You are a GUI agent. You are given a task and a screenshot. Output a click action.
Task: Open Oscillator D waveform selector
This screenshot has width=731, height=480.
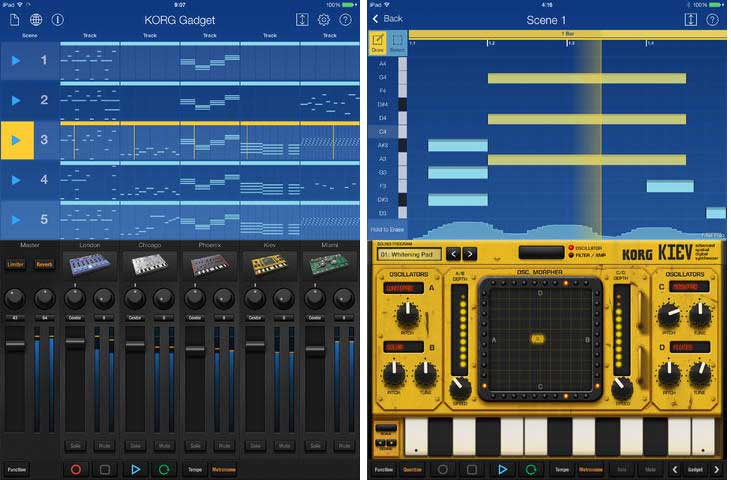pyautogui.click(x=690, y=347)
